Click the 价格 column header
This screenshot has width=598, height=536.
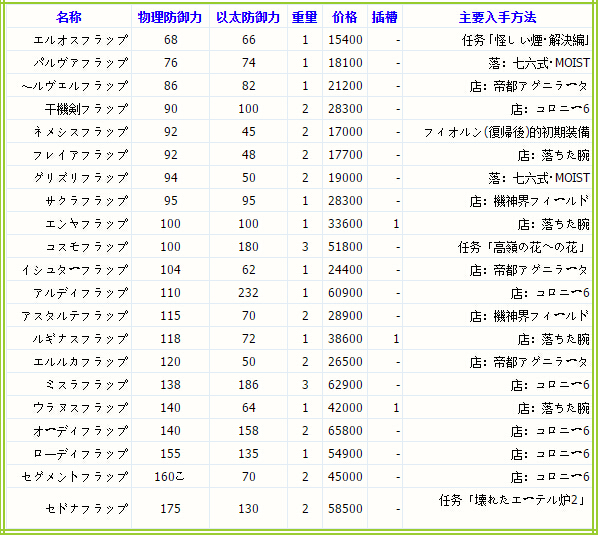point(345,17)
